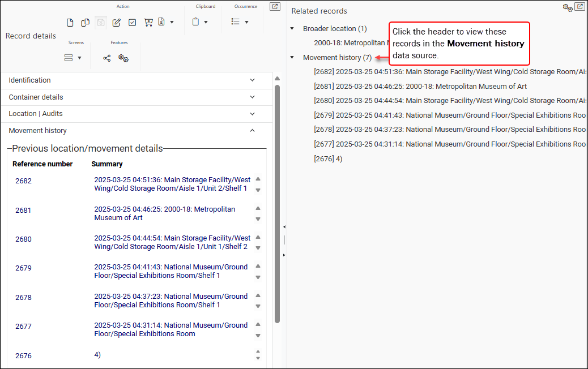Move row 2681 up with arrow
Screen dimensions: 588x369
pos(258,208)
